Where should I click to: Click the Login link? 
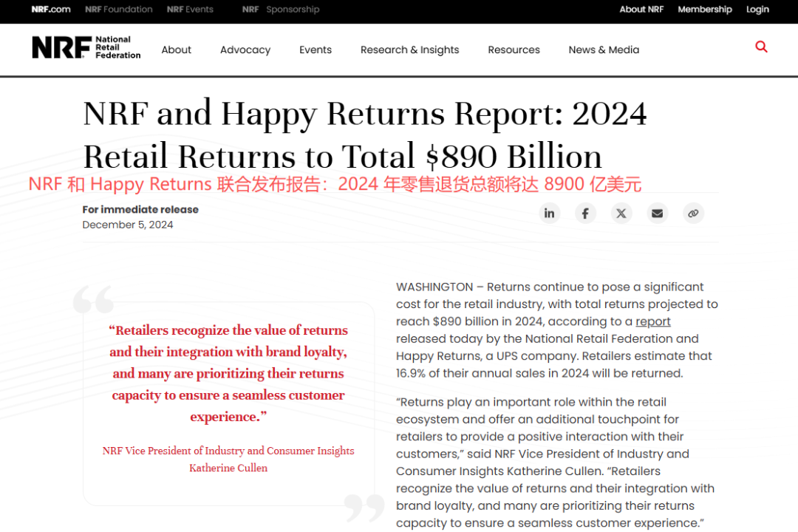pyautogui.click(x=757, y=10)
